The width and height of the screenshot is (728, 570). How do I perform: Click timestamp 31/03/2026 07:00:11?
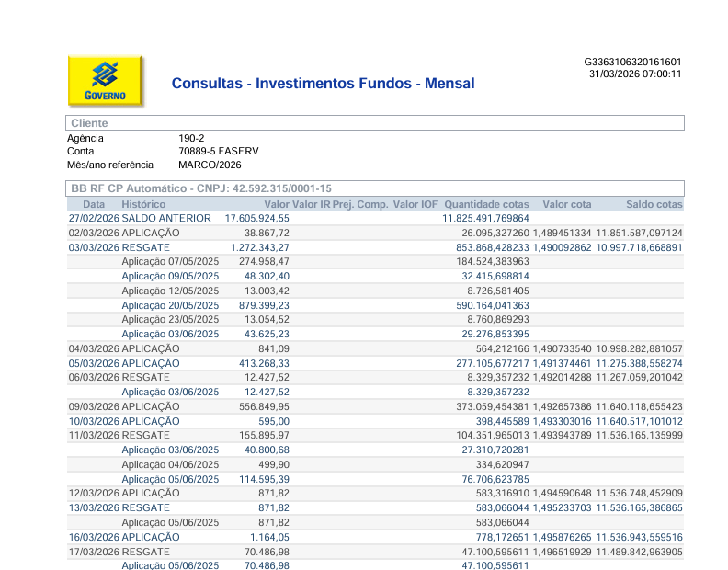[635, 74]
